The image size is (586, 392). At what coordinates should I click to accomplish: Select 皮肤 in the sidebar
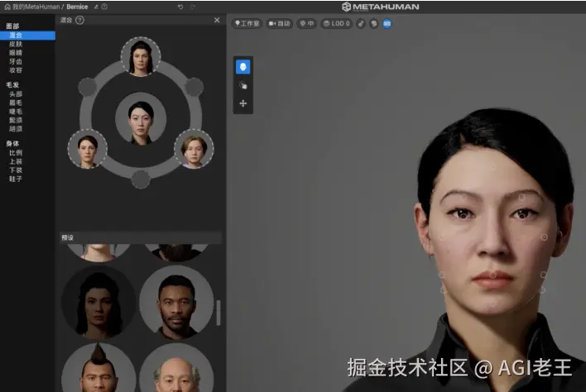click(x=16, y=44)
